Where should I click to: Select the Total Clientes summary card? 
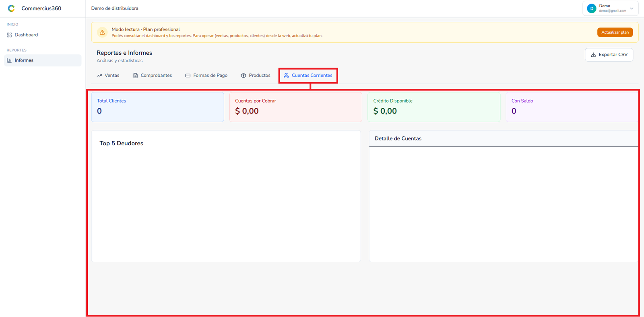[158, 107]
